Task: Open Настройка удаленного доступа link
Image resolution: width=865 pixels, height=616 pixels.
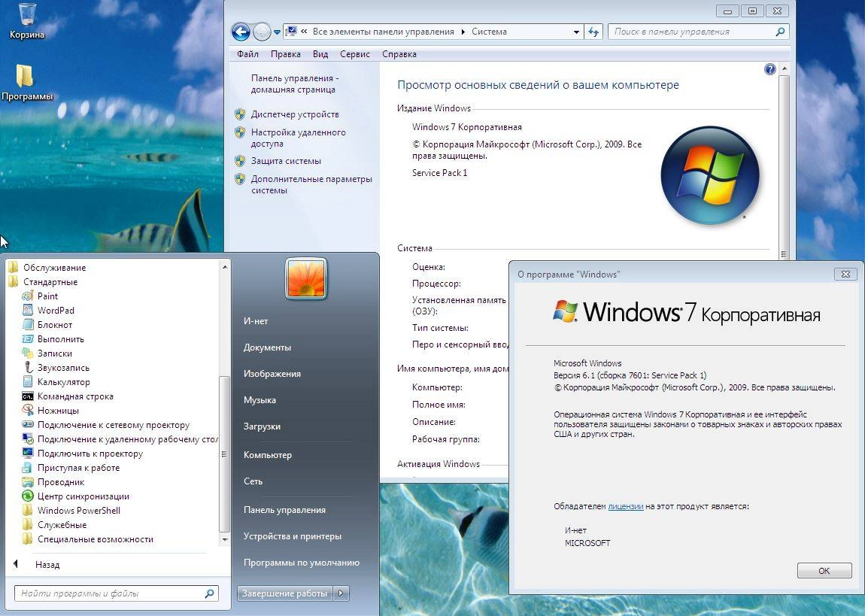Action: click(x=299, y=138)
